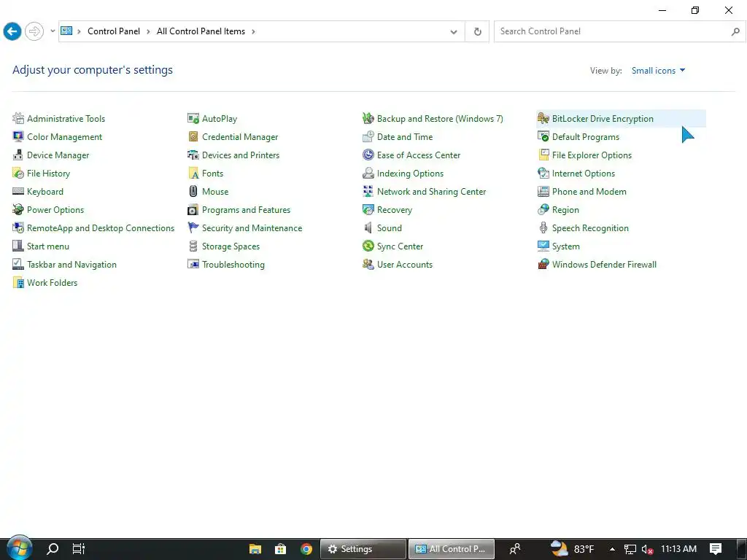The height and width of the screenshot is (560, 747).
Task: Click the File History icon
Action: coord(18,173)
